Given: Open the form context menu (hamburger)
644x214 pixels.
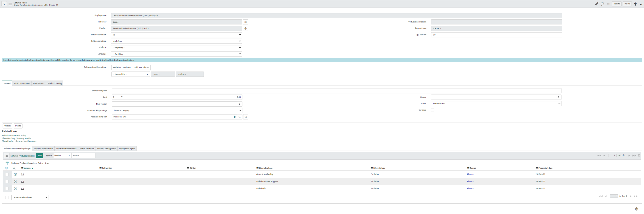Looking at the screenshot, I should point(10,4).
